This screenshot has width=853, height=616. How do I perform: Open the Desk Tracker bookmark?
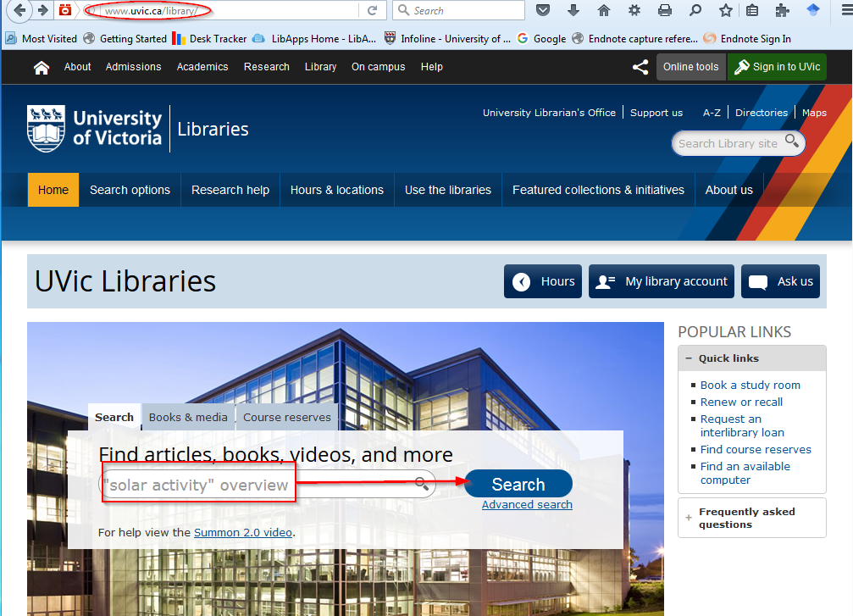[x=209, y=39]
